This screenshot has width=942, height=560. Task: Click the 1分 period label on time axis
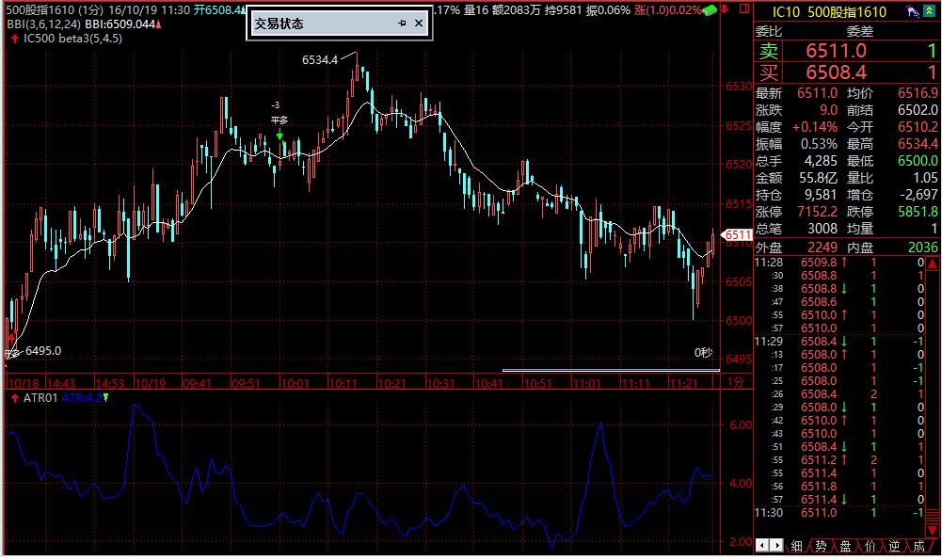coord(737,383)
